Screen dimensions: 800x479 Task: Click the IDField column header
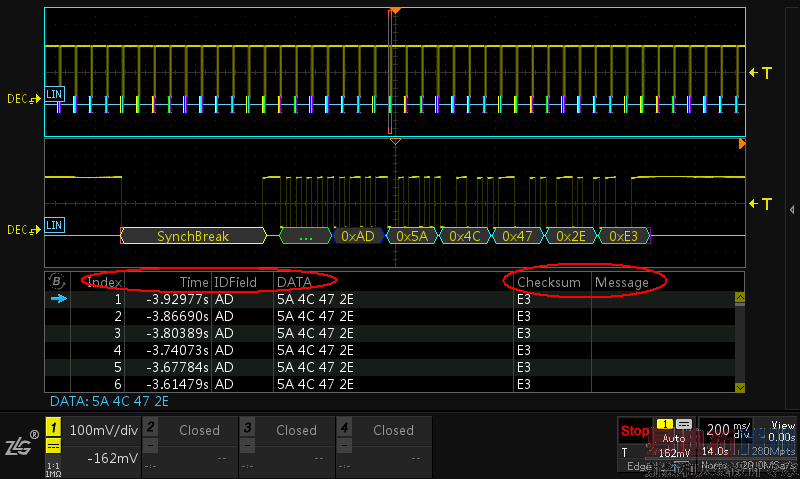coord(236,283)
